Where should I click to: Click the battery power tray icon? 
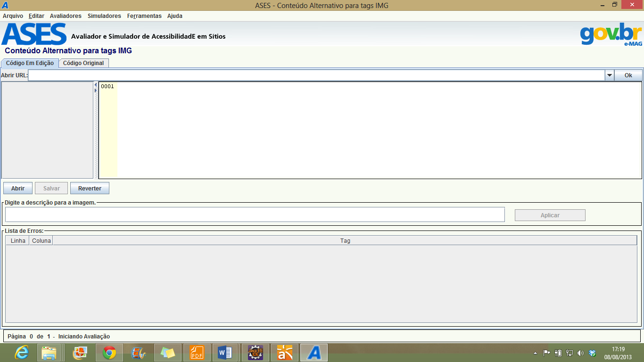tap(558, 353)
